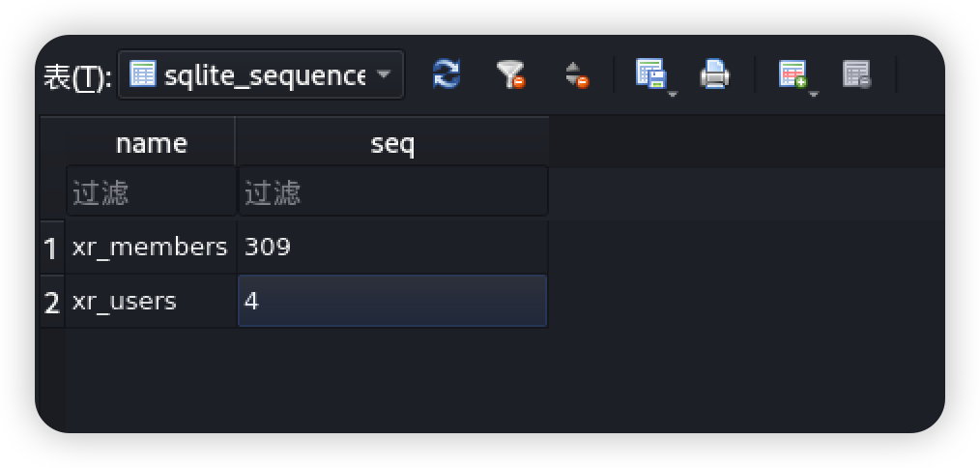Clear sorting order icon
Screen dimensions: 980x468
pos(576,74)
